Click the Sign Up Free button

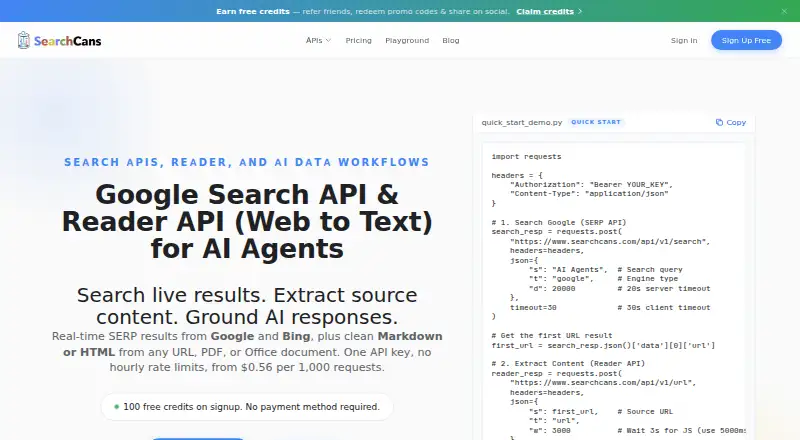[x=746, y=40]
